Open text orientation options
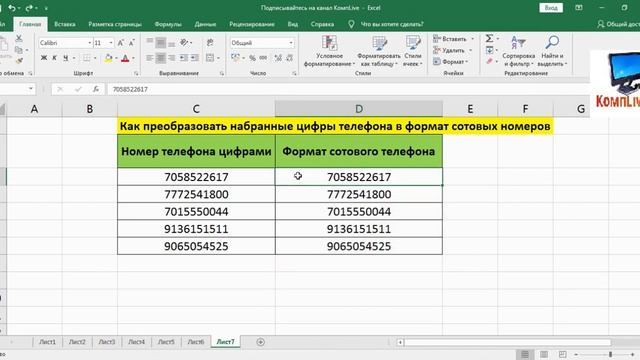This screenshot has width=640, height=360. [186, 42]
